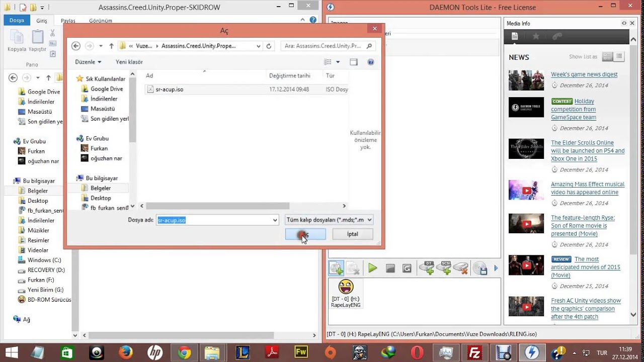
Task: Click the dialog search box
Action: coord(328,46)
